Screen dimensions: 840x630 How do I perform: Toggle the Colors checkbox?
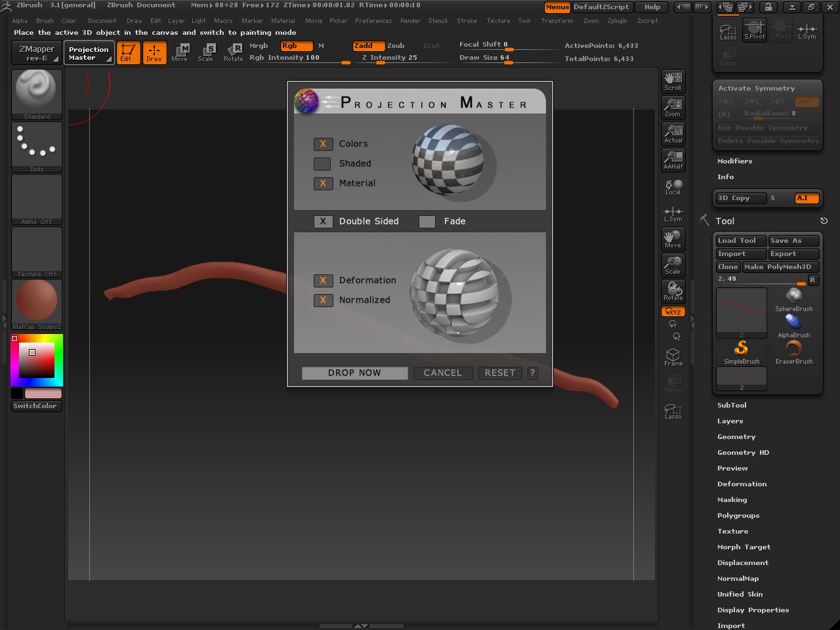(x=322, y=144)
